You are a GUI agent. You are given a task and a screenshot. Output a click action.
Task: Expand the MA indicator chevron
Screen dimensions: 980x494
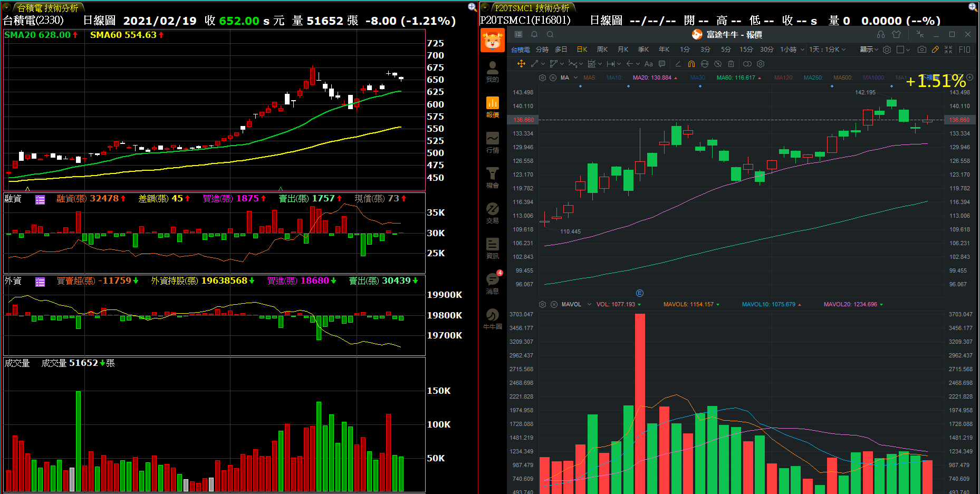pyautogui.click(x=575, y=78)
